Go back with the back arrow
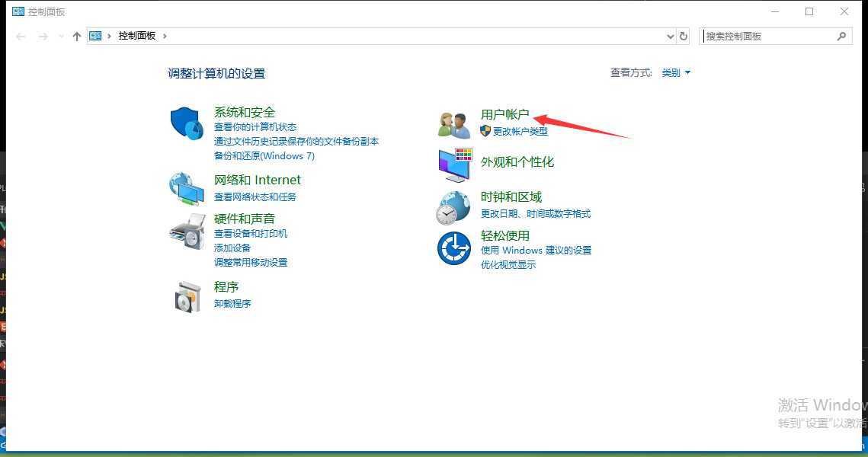Viewport: 868px width, 457px height. (21, 37)
